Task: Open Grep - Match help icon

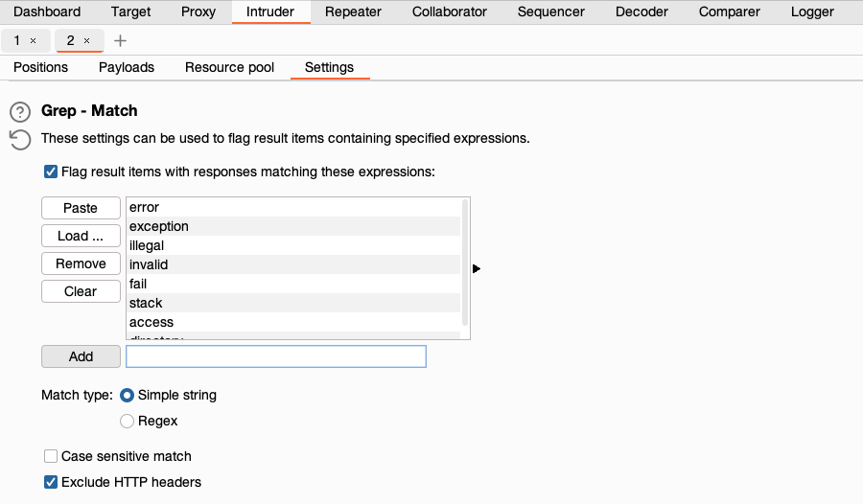Action: [20, 112]
